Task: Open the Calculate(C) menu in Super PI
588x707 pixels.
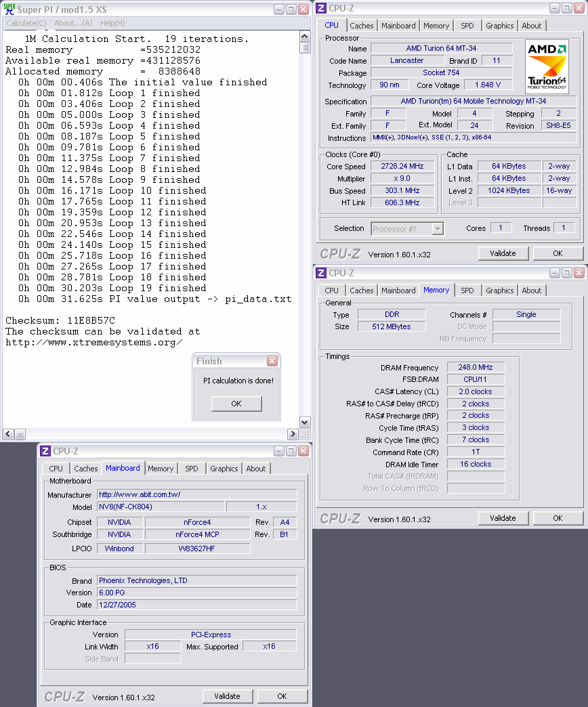Action: click(x=26, y=23)
